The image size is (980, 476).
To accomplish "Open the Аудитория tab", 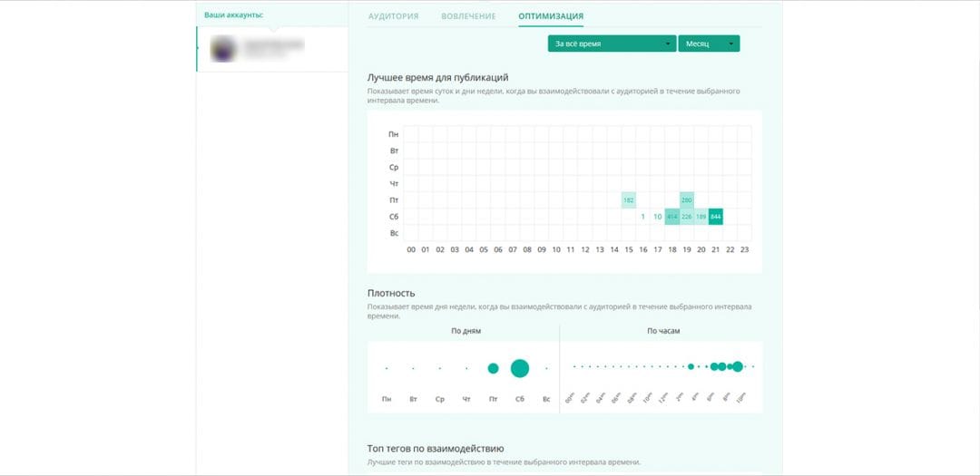I will click(393, 16).
